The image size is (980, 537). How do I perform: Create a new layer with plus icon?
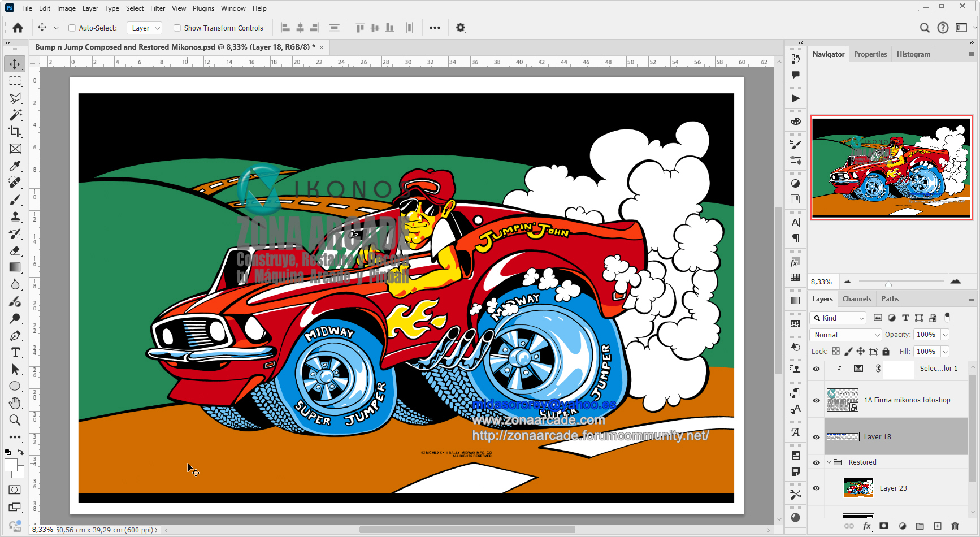pyautogui.click(x=938, y=526)
